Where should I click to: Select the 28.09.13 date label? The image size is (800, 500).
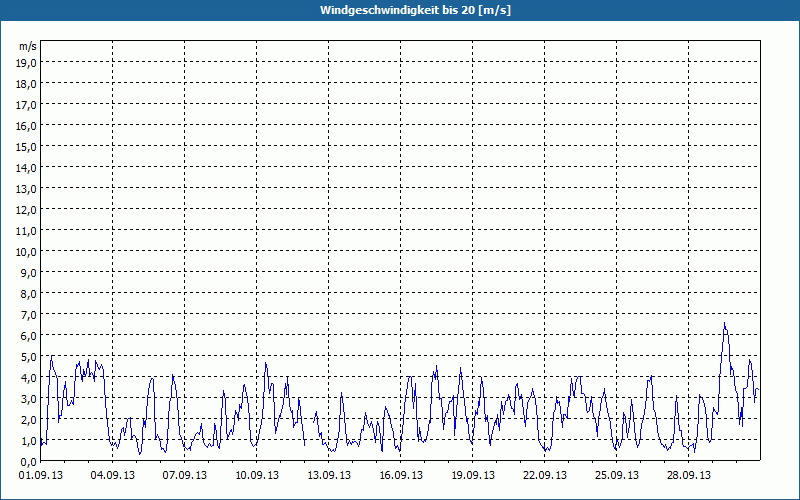tap(688, 476)
